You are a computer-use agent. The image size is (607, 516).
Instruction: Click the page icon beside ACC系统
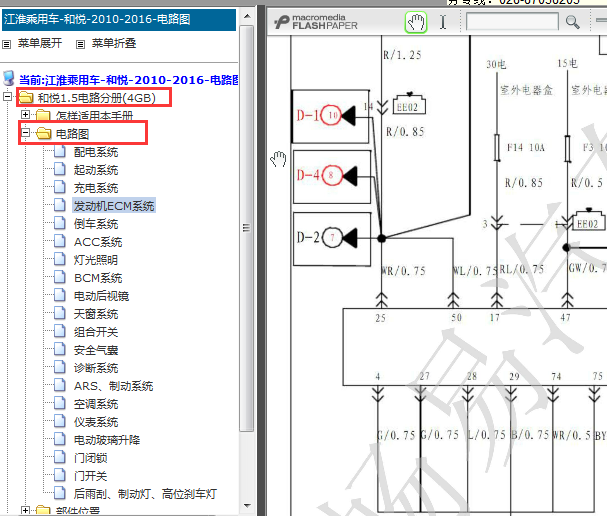(60, 241)
